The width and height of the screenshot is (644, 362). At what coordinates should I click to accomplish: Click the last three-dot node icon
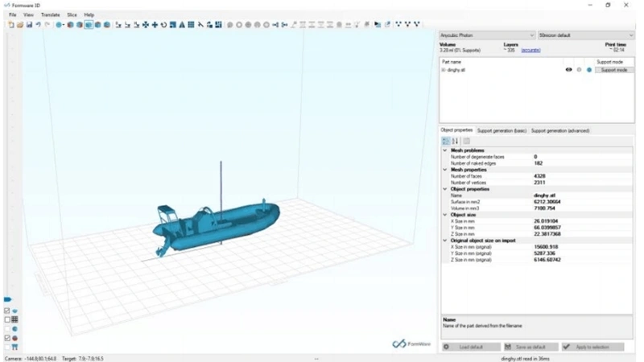click(417, 25)
